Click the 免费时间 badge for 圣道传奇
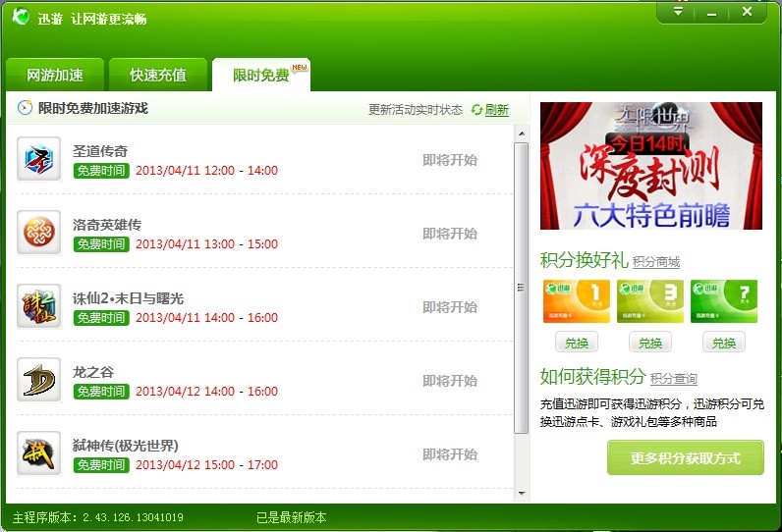Viewport: 782px width, 532px height. tap(101, 171)
